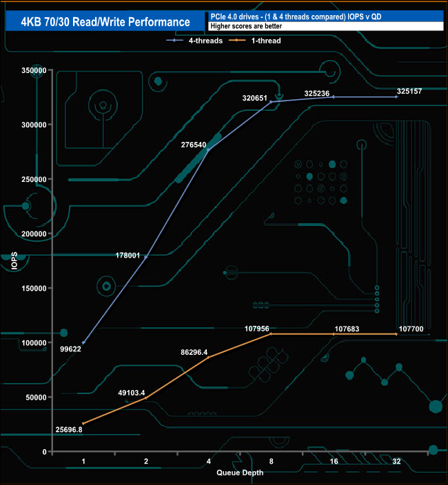Pick the 325236 peak value label
Screen dimensions: 448x485
[x=317, y=92]
